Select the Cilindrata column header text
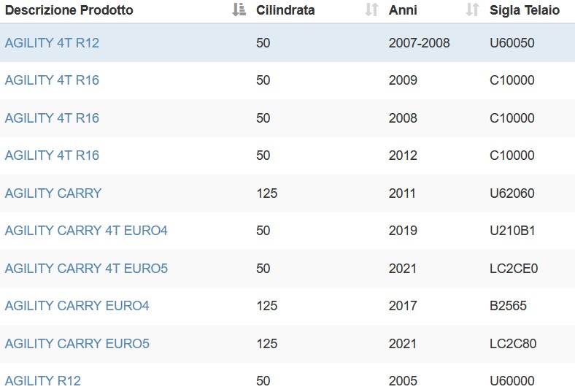 point(285,10)
